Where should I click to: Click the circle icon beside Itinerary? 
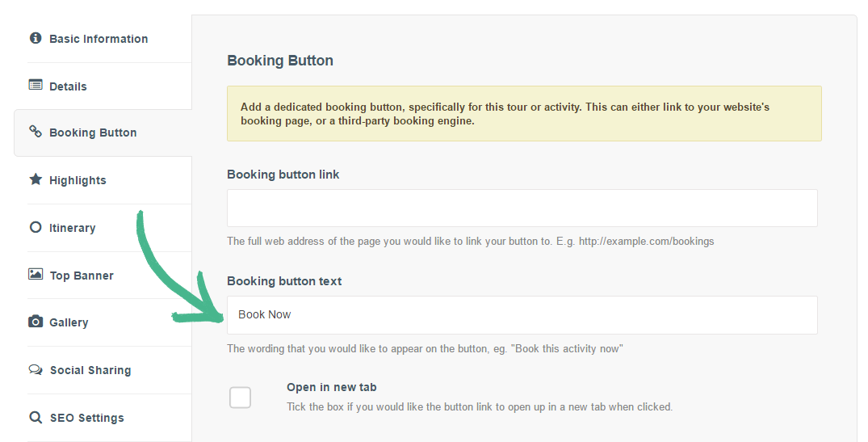click(x=36, y=227)
